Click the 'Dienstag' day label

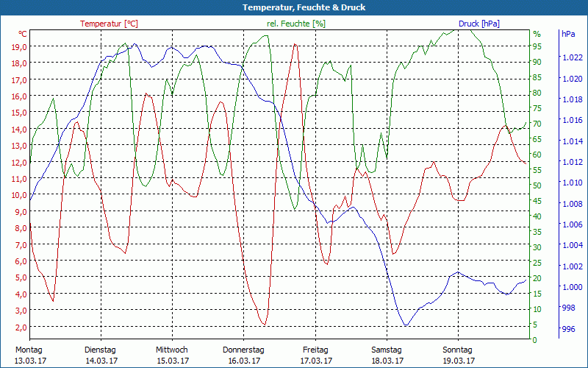(x=100, y=350)
